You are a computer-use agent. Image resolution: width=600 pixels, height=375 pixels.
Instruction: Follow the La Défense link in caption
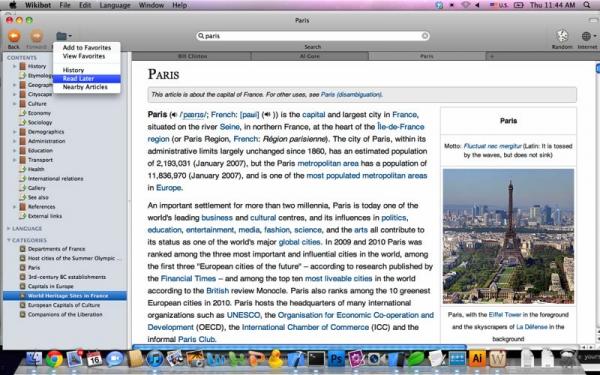[x=532, y=327]
